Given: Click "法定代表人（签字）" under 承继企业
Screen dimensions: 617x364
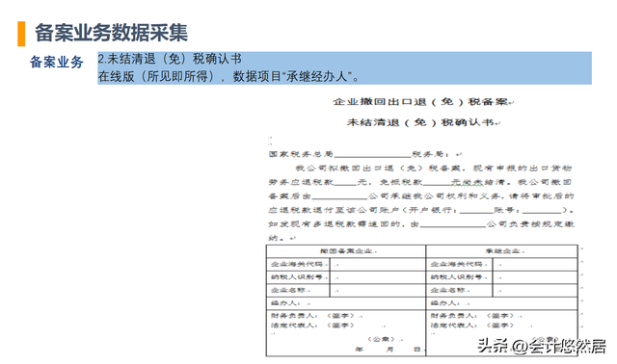Looking at the screenshot, I should pos(472,325).
